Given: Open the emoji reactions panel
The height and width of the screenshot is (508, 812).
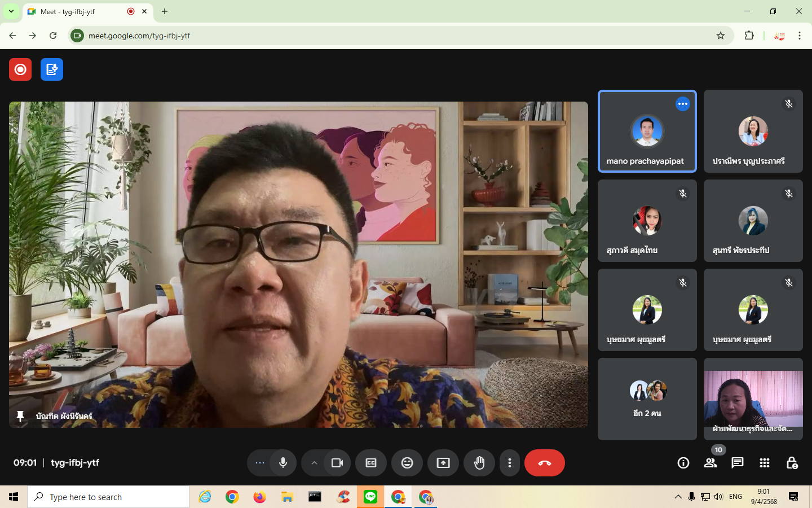Looking at the screenshot, I should [407, 463].
